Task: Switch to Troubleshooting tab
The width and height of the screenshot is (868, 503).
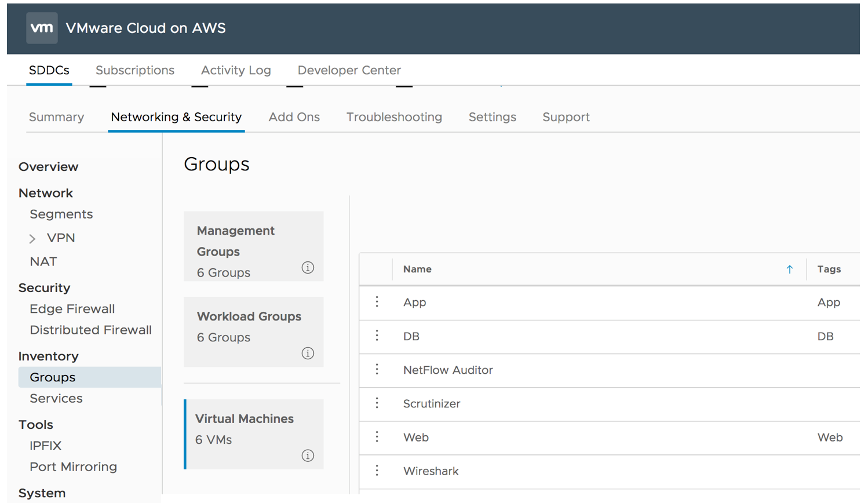Action: (x=394, y=117)
